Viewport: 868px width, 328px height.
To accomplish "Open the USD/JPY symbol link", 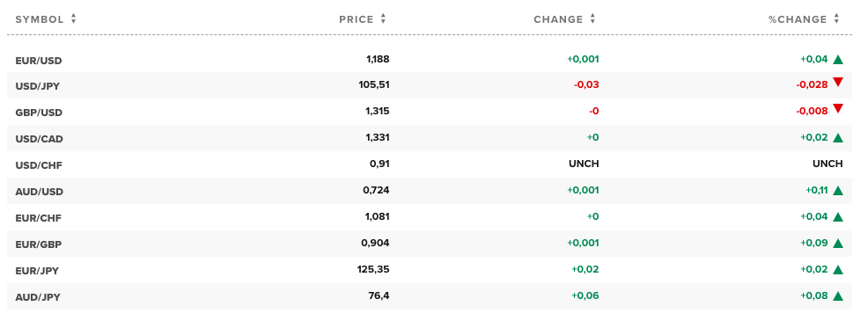I will click(38, 86).
